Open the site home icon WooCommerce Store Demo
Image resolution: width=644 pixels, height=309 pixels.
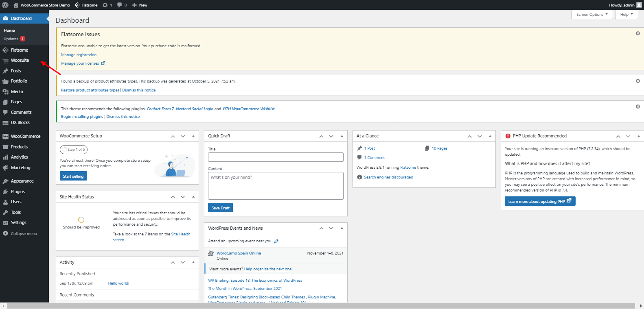16,5
